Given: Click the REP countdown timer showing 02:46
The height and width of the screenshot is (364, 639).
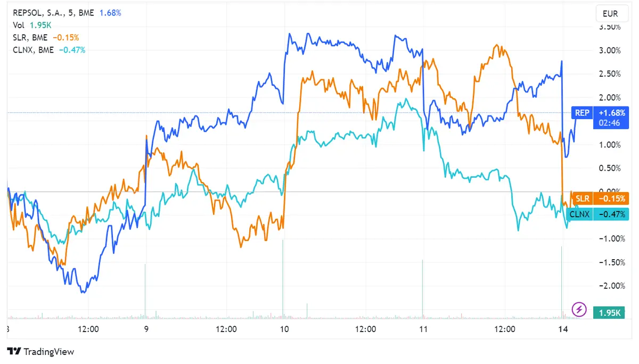Looking at the screenshot, I should 610,122.
